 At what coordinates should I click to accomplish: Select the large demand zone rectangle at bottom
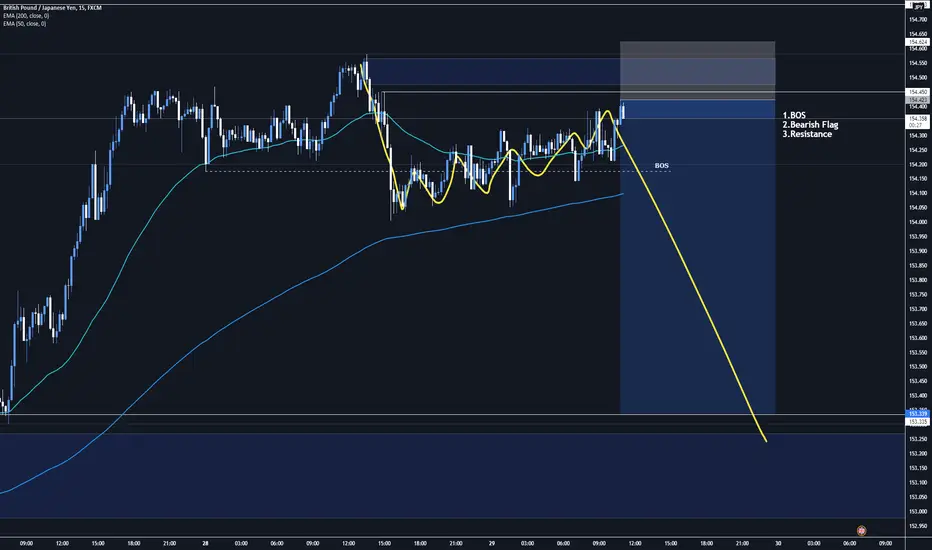(x=452, y=476)
